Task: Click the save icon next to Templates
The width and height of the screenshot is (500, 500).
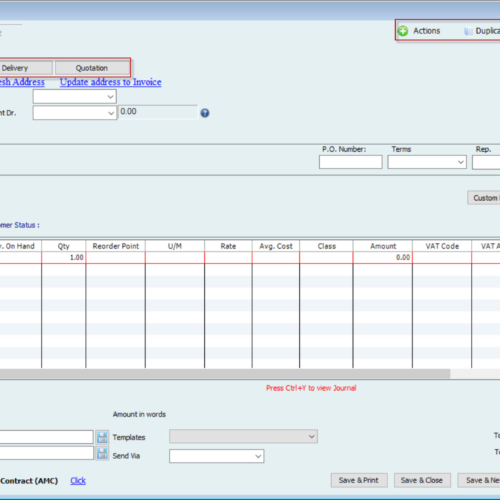Action: click(102, 437)
